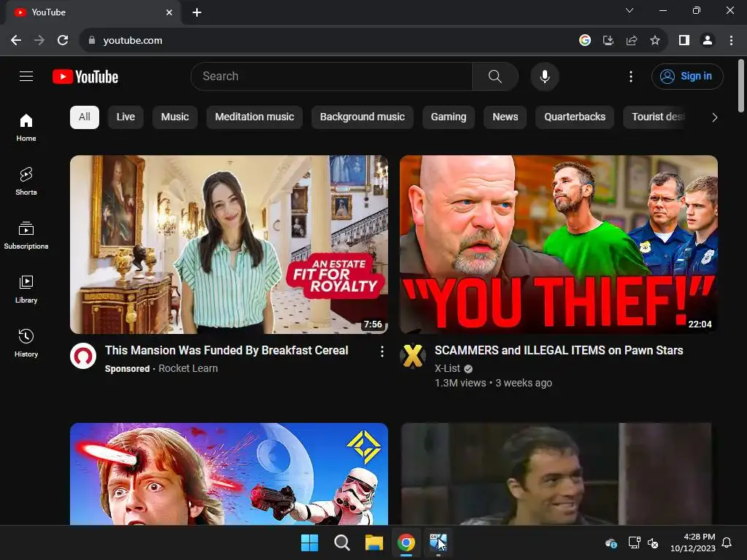
Task: Open YouTube settings three-dot menu
Action: pyautogui.click(x=631, y=76)
